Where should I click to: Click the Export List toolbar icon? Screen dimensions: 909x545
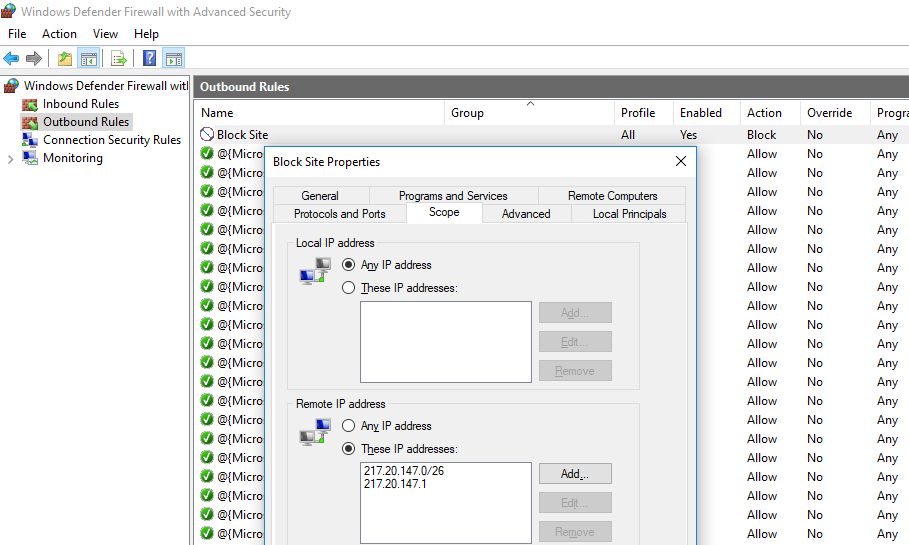[118, 59]
